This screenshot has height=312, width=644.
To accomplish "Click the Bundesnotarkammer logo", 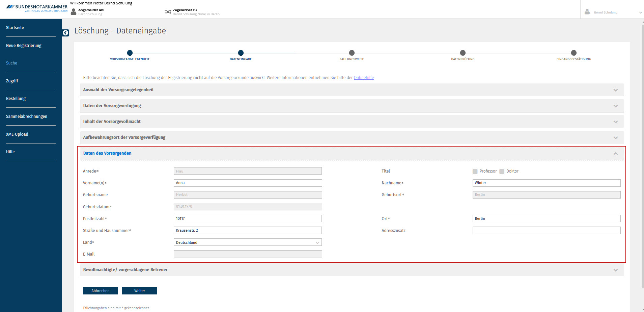I will [x=37, y=8].
